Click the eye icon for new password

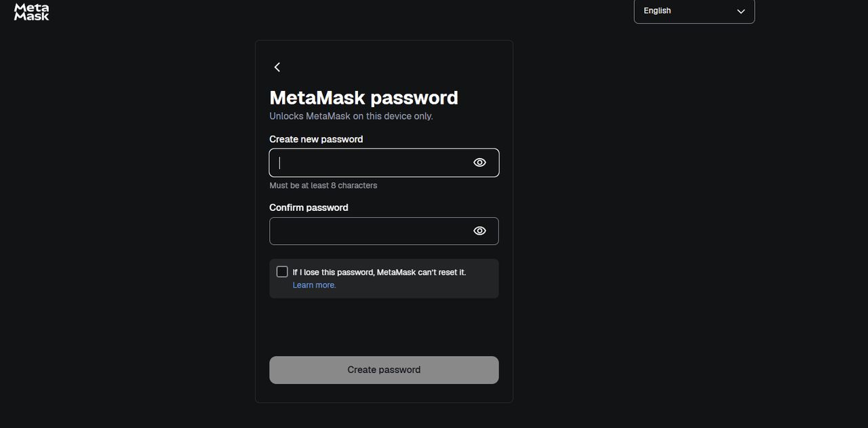coord(480,162)
